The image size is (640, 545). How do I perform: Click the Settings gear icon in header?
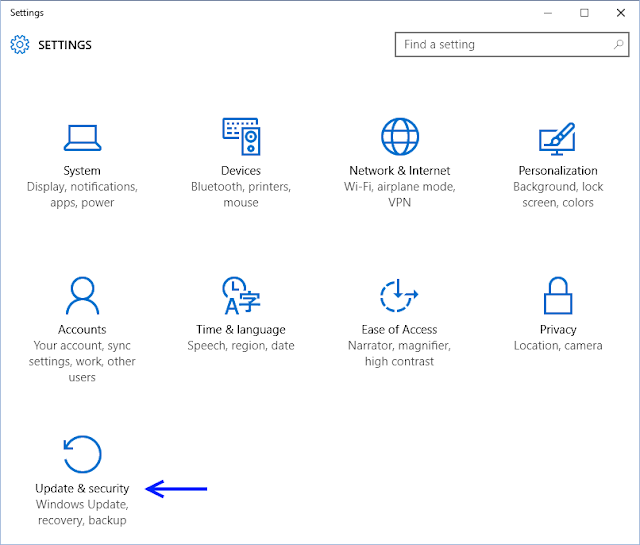click(20, 44)
